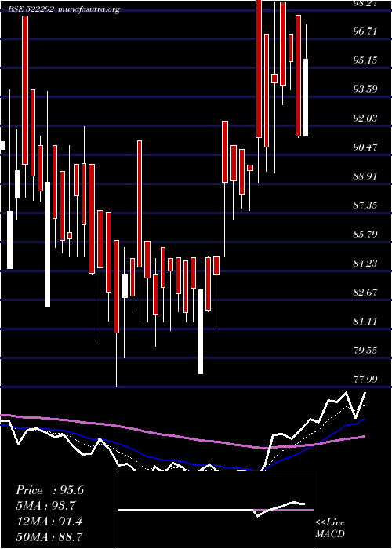Click the 79.55 price axis label
The width and height of the screenshot is (392, 549).
(365, 351)
